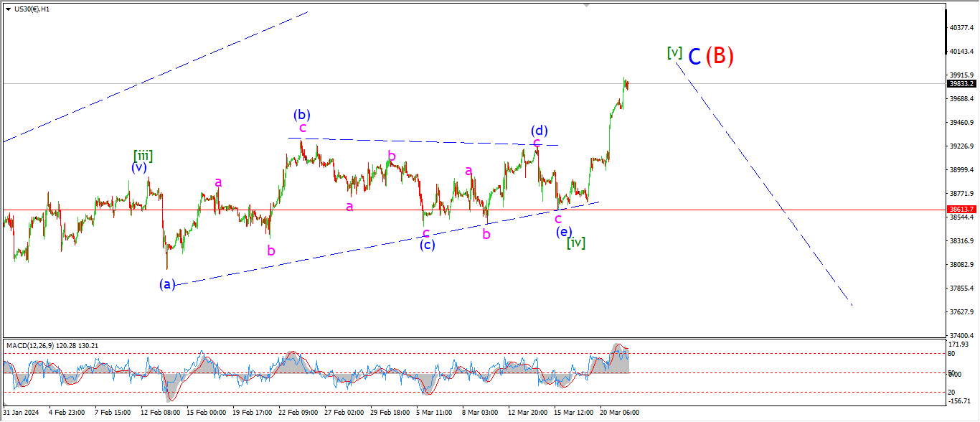Click the US30(€),H1 chart title text

(32, 9)
